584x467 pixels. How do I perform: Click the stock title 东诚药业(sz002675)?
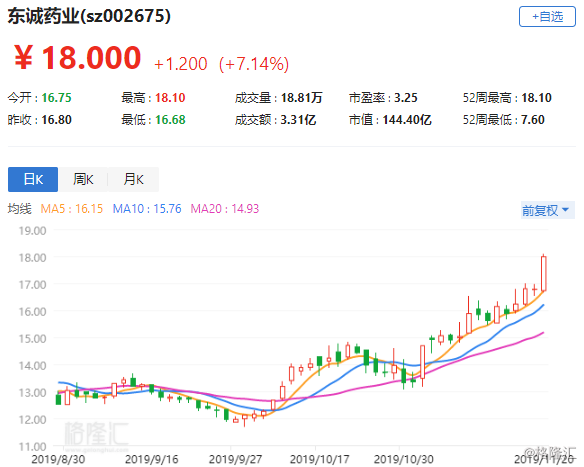coord(89,16)
